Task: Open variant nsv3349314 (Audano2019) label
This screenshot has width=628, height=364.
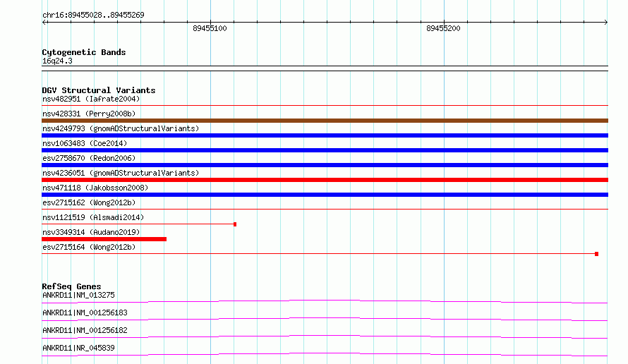Action: click(91, 232)
